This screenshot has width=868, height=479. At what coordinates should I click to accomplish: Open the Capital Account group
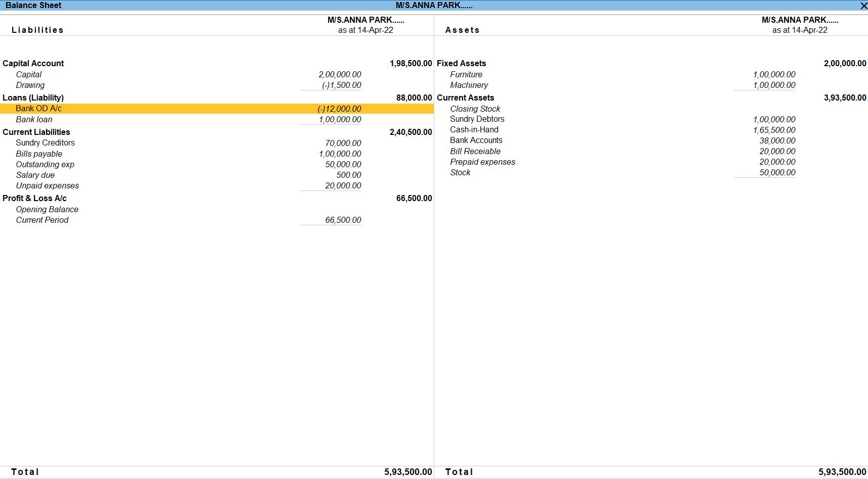pyautogui.click(x=33, y=63)
